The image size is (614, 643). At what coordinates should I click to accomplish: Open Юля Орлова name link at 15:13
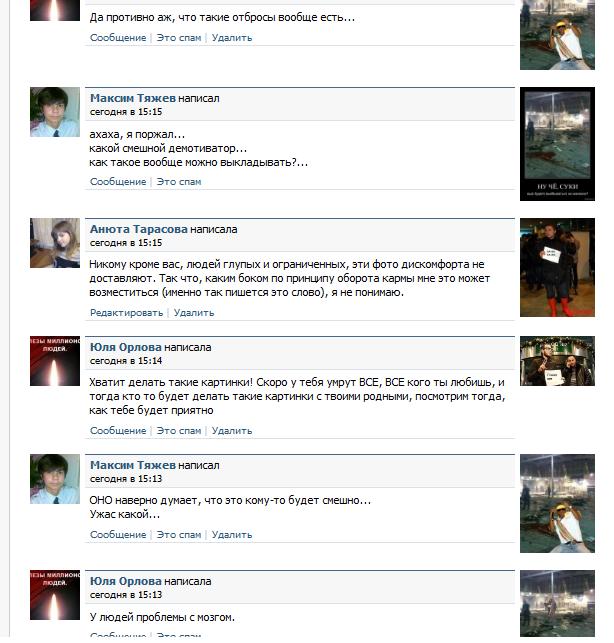(x=126, y=581)
